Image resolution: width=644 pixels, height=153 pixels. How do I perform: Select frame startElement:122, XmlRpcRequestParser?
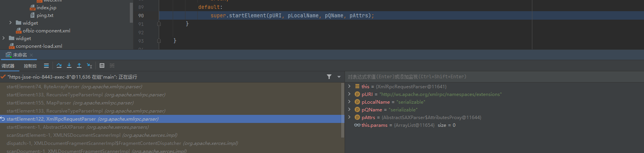click(170, 119)
